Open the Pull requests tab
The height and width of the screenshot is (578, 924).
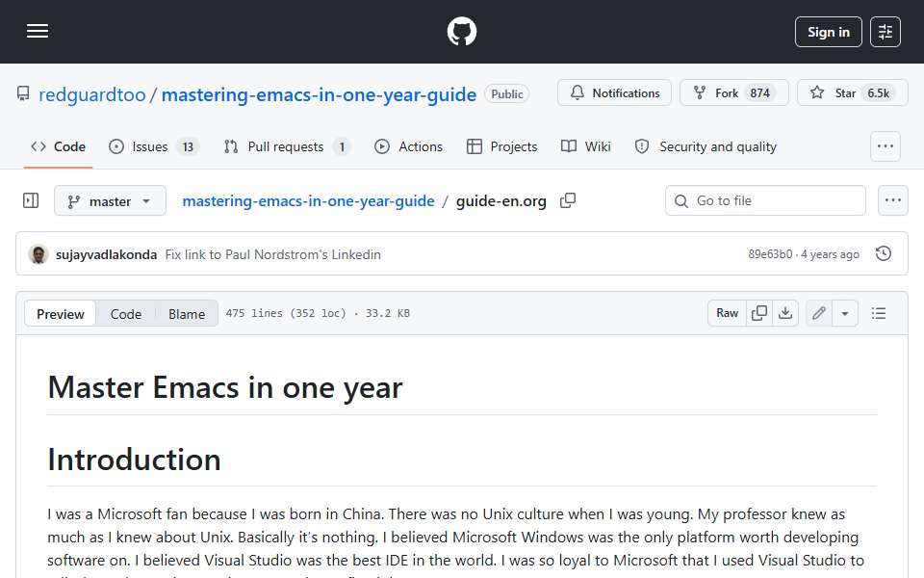click(x=287, y=146)
